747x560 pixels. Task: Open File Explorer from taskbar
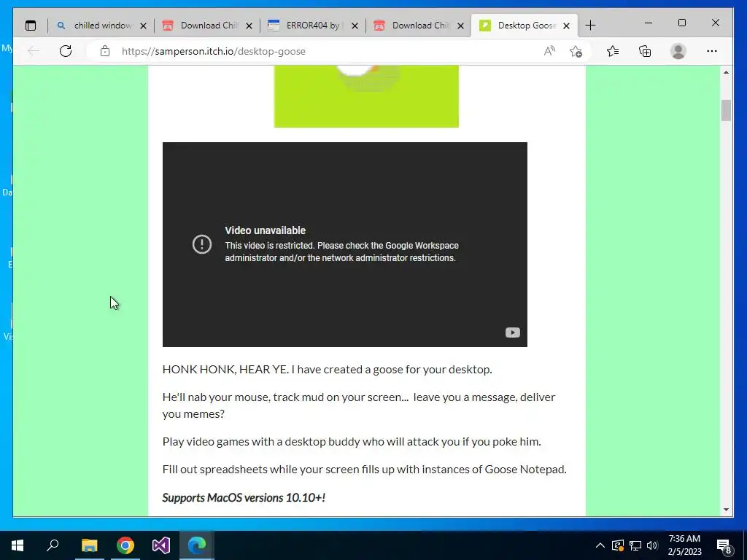click(89, 545)
